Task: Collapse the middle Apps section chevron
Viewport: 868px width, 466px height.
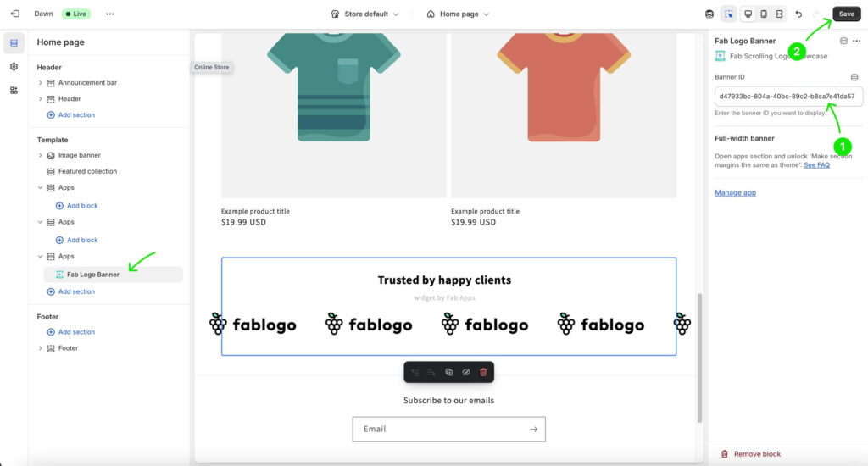Action: [x=41, y=222]
